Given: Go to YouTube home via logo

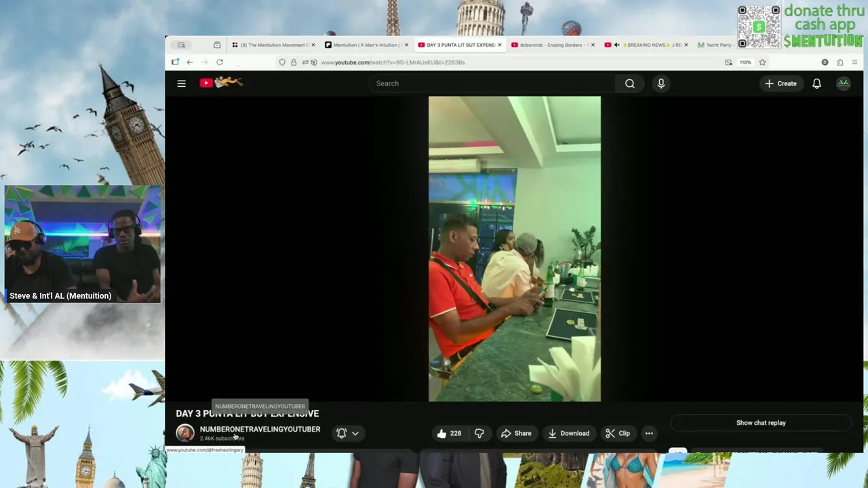Looking at the screenshot, I should click(x=221, y=83).
